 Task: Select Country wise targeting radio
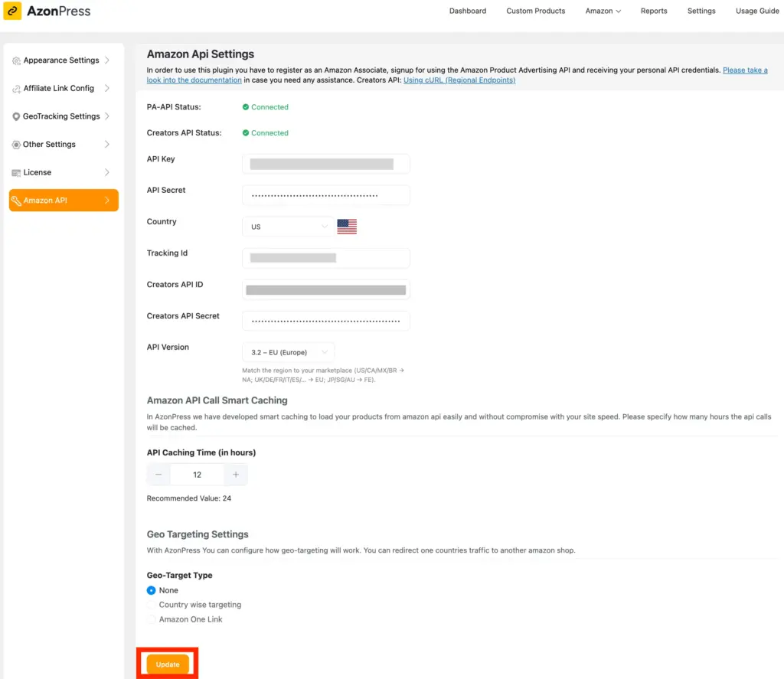[x=151, y=605]
